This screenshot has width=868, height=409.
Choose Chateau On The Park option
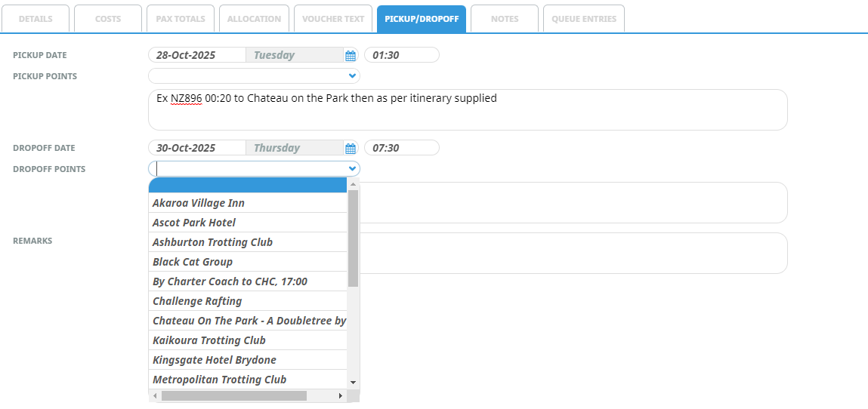(x=248, y=321)
